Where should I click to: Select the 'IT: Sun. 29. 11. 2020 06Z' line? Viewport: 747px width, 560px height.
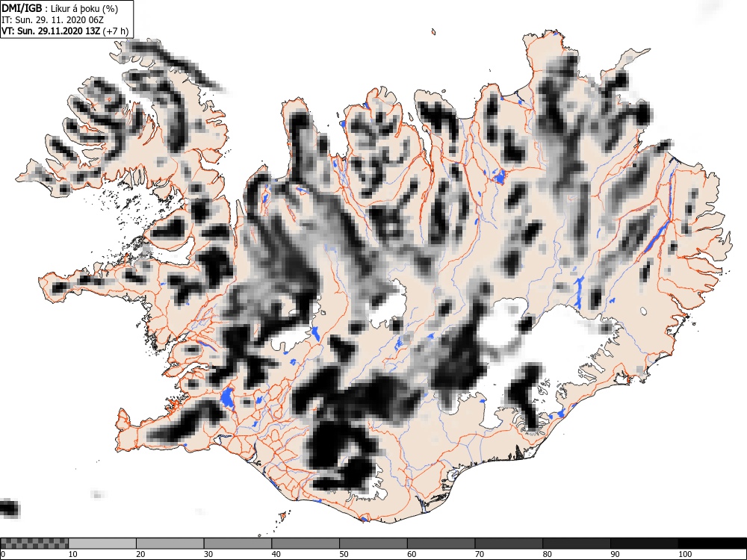tap(52, 20)
